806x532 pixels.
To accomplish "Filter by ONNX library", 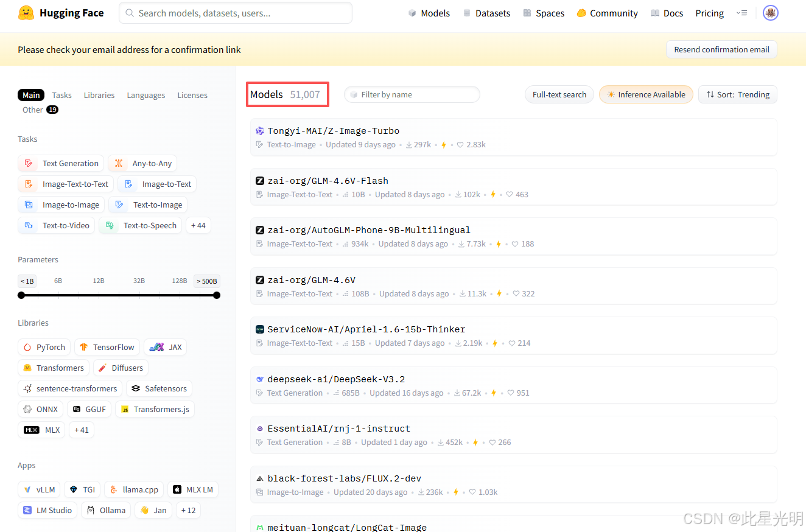I will pyautogui.click(x=40, y=409).
